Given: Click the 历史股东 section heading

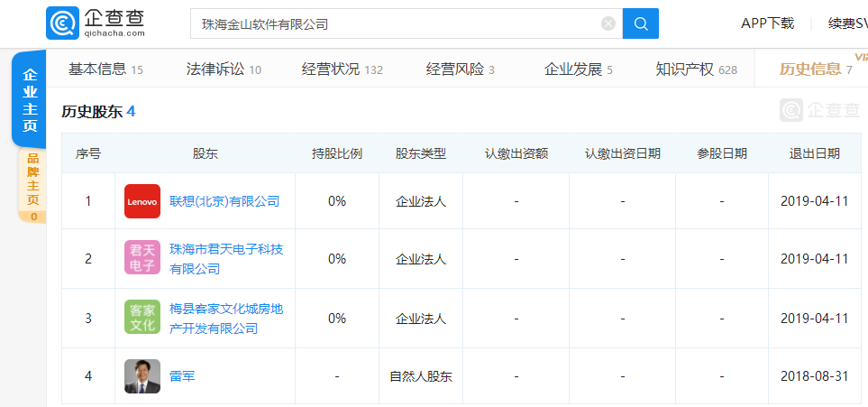Looking at the screenshot, I should point(98,112).
